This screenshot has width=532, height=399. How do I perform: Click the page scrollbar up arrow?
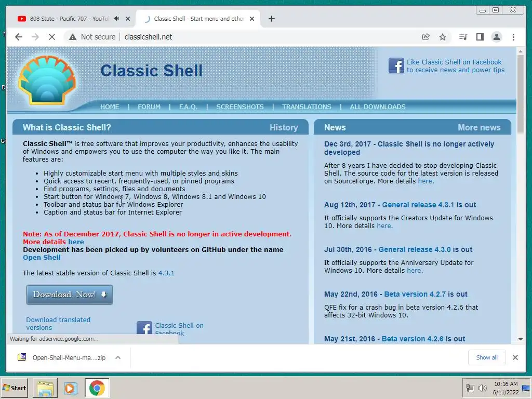coord(521,51)
